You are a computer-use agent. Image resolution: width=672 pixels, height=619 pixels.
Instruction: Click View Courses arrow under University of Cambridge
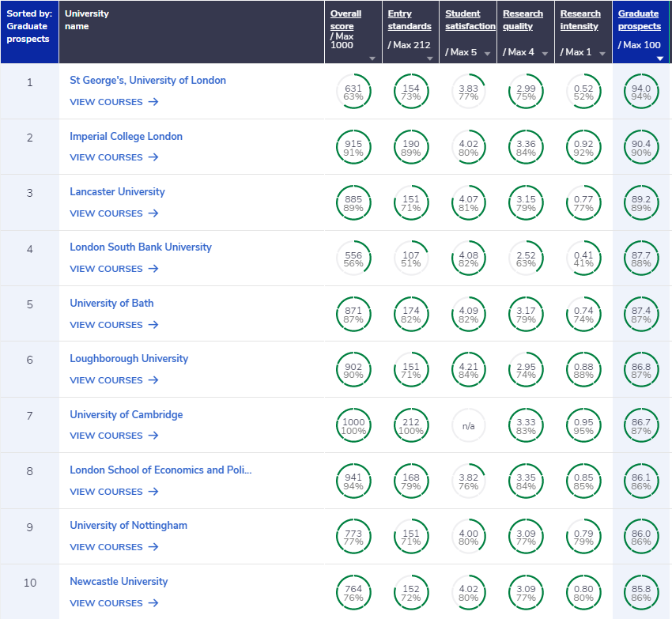(153, 436)
